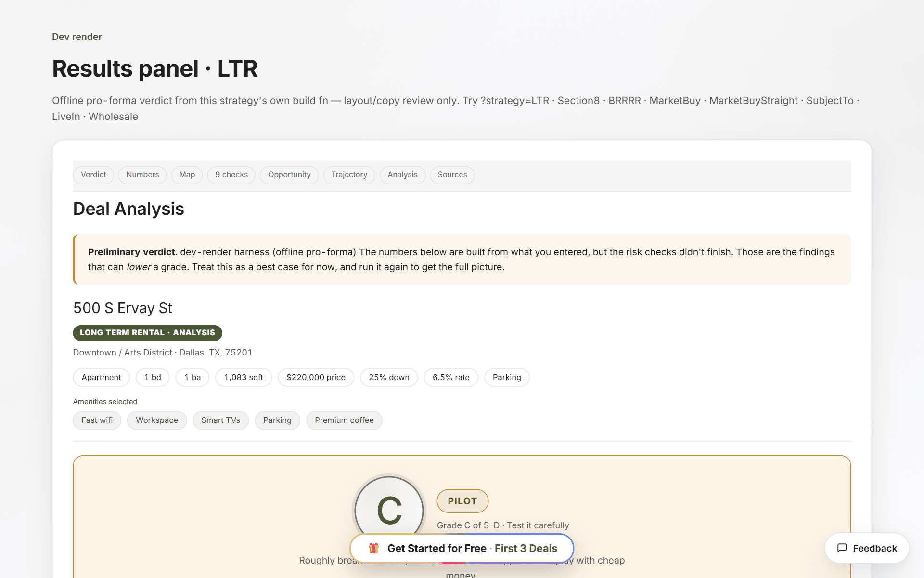924x578 pixels.
Task: Select the Map tab
Action: (x=187, y=175)
